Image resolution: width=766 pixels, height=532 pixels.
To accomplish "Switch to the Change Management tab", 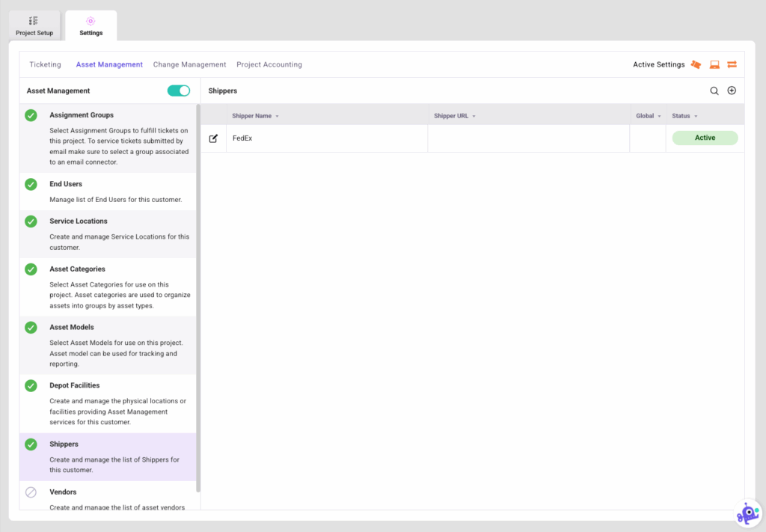I will point(189,64).
